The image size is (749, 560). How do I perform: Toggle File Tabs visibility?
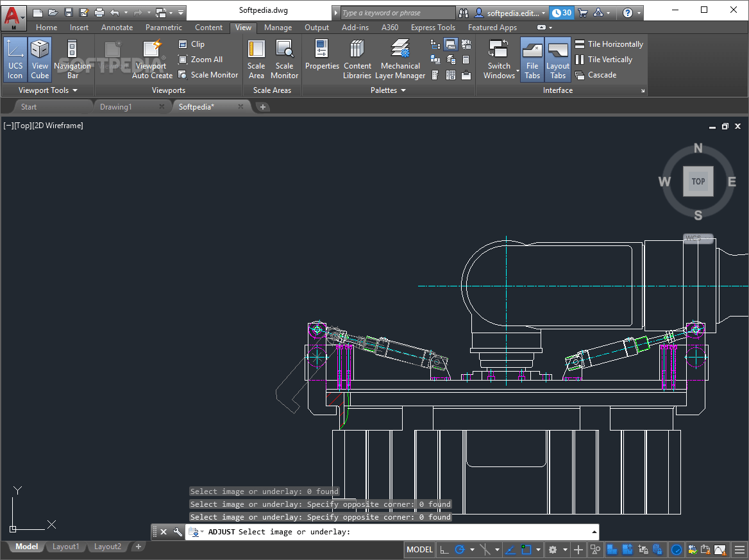pyautogui.click(x=532, y=58)
